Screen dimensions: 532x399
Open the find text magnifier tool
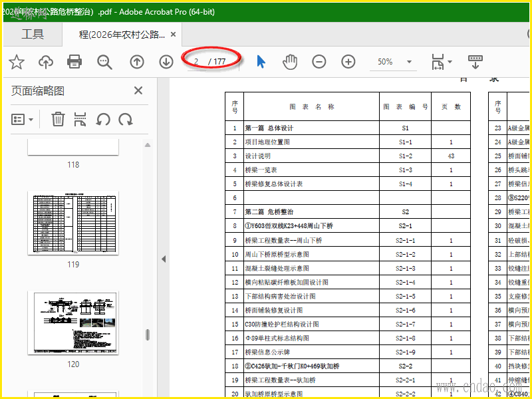tap(104, 62)
